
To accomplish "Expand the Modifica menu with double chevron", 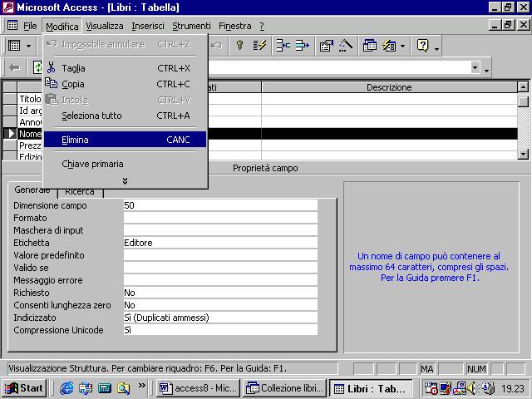I will (x=125, y=181).
